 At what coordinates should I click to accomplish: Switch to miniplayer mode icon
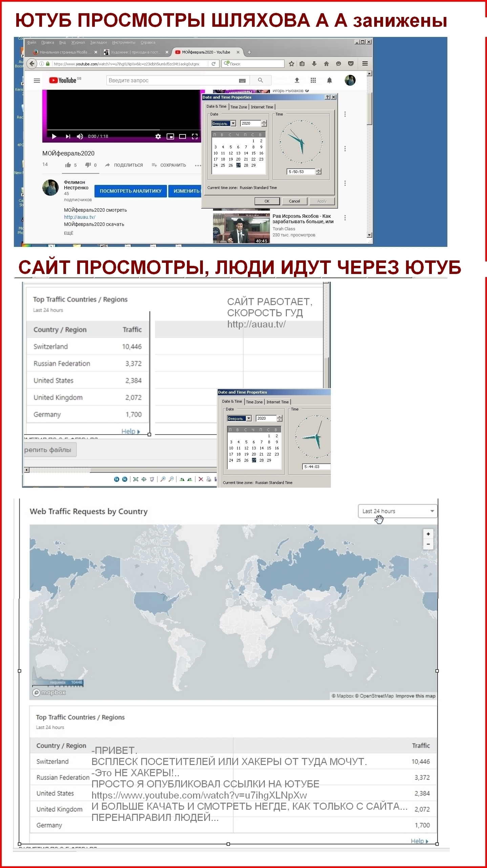pos(170,136)
